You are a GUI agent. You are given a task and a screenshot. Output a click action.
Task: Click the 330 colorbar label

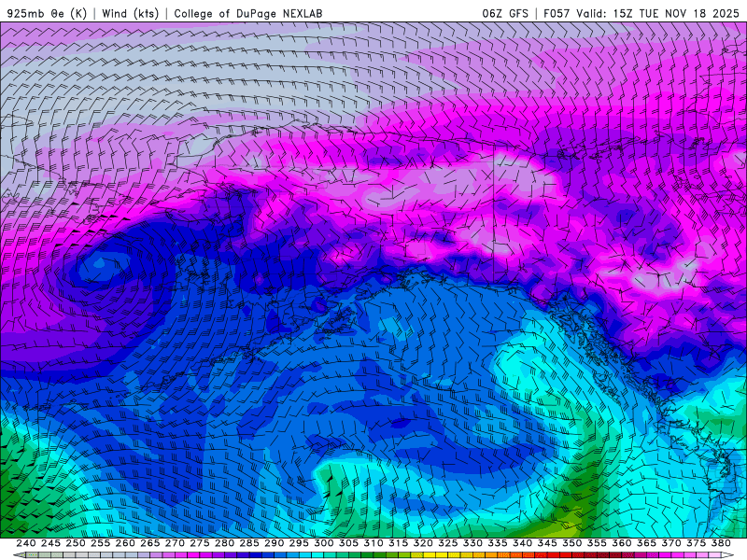(472, 543)
